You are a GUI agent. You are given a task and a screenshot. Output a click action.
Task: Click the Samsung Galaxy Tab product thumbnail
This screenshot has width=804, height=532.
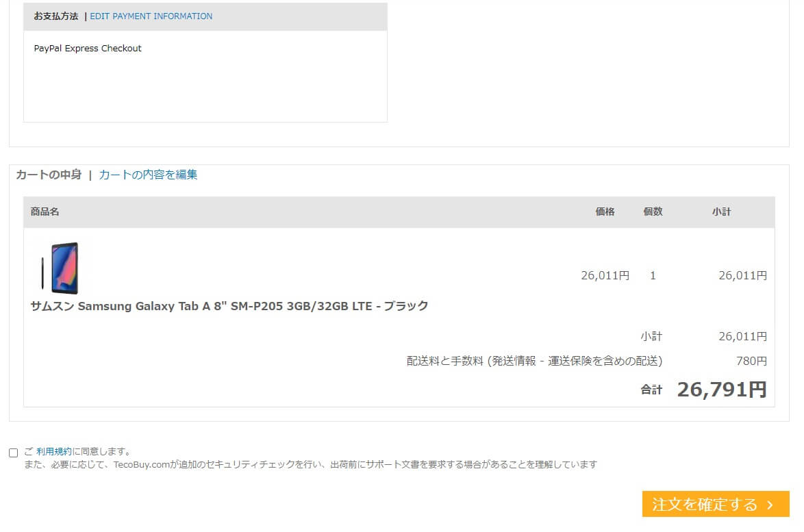pyautogui.click(x=60, y=268)
